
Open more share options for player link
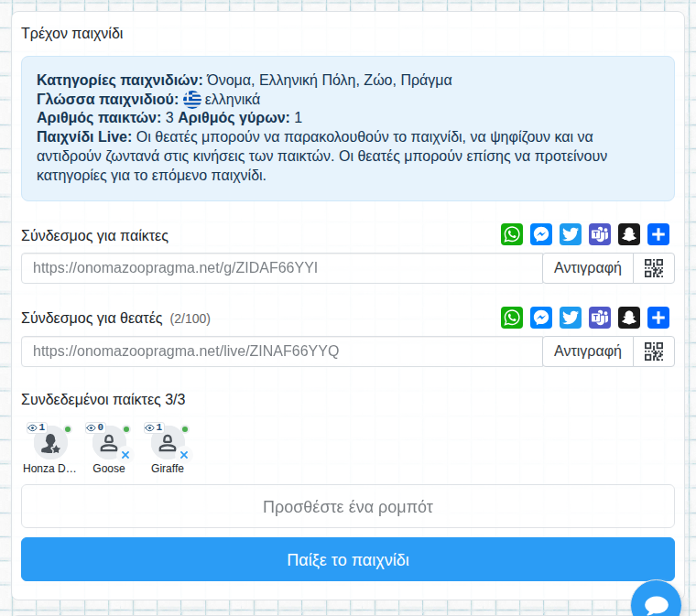658,234
